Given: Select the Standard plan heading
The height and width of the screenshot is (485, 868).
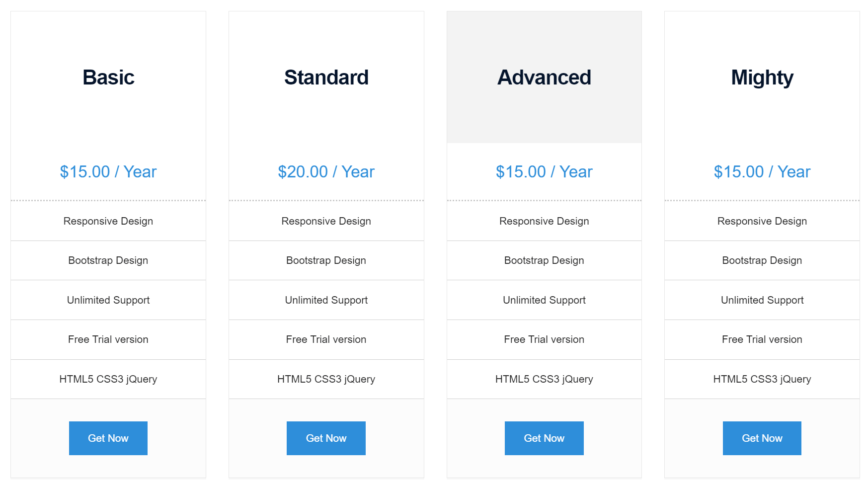Looking at the screenshot, I should pyautogui.click(x=326, y=78).
